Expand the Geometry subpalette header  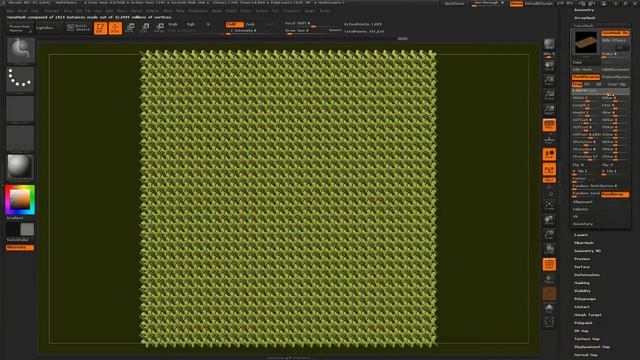(584, 10)
